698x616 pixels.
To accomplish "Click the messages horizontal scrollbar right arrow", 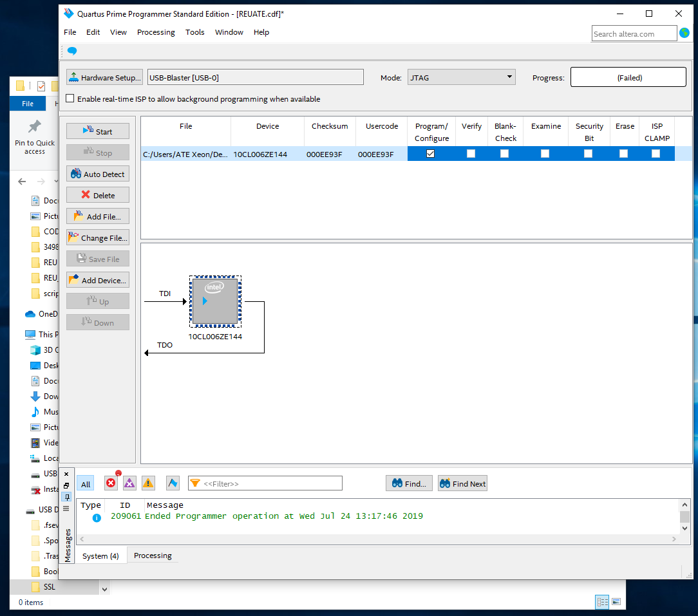I will click(674, 539).
